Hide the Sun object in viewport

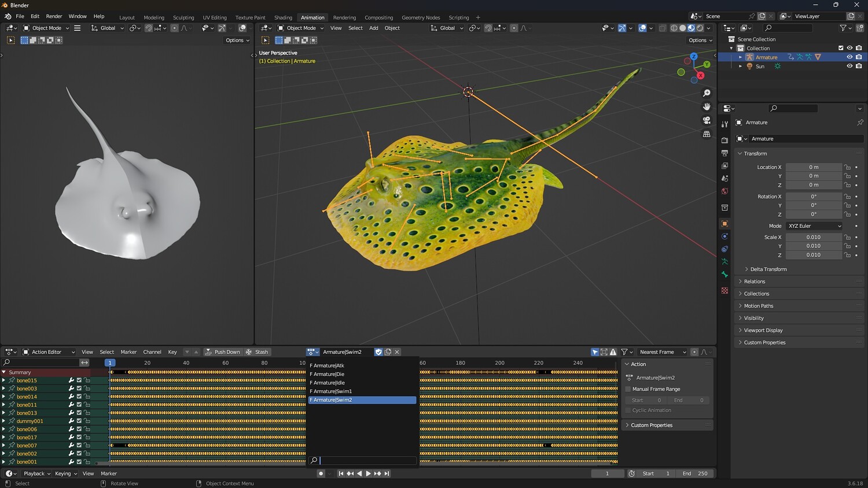[849, 66]
